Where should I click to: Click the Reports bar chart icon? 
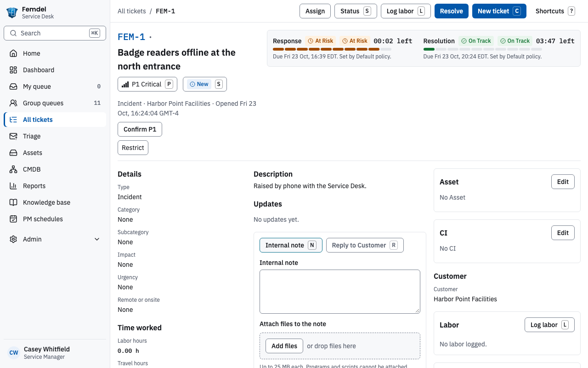tap(13, 186)
